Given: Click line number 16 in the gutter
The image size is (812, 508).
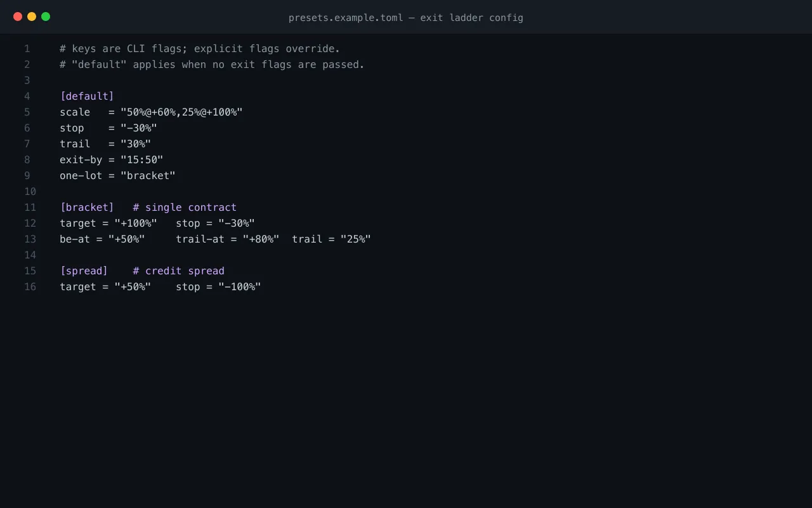Looking at the screenshot, I should 30,287.
